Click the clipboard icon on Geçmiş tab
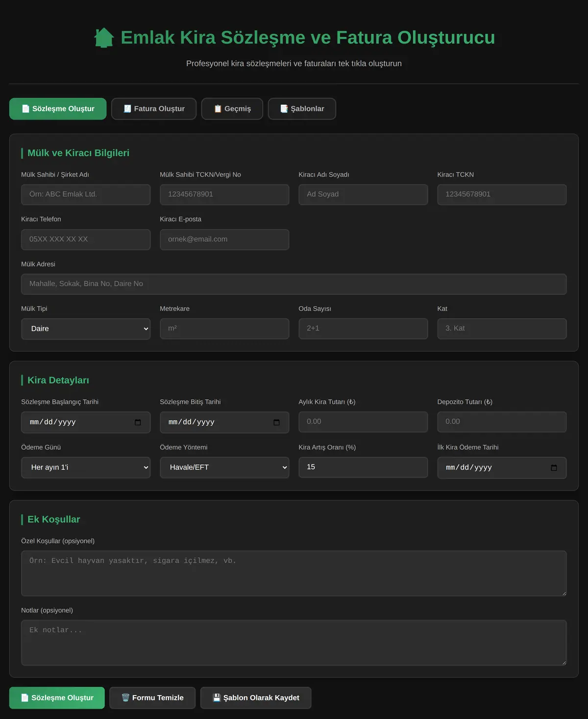Image resolution: width=588 pixels, height=719 pixels. [218, 109]
